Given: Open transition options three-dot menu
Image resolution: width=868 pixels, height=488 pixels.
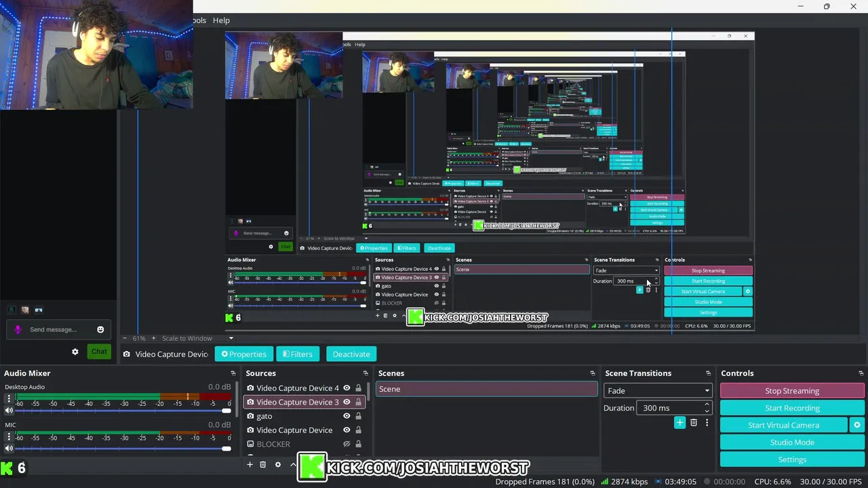Looking at the screenshot, I should point(707,422).
